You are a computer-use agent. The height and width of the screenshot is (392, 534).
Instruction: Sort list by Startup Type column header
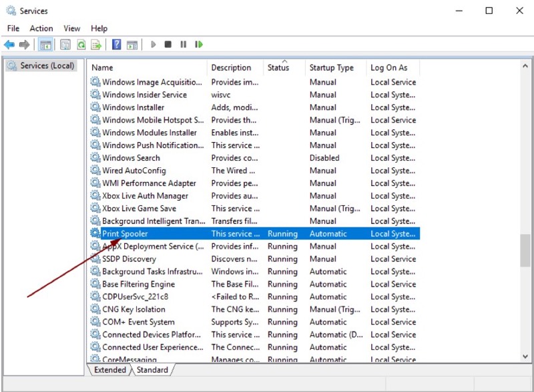332,67
